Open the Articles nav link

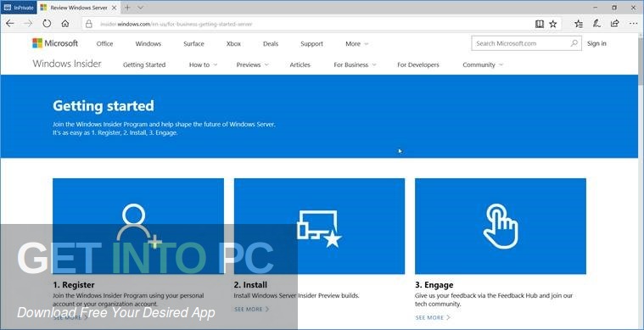click(300, 64)
